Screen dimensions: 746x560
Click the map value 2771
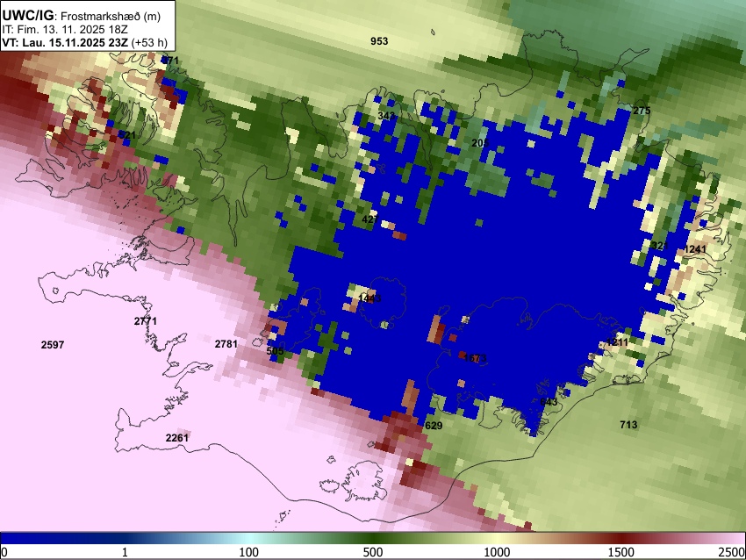click(x=146, y=321)
